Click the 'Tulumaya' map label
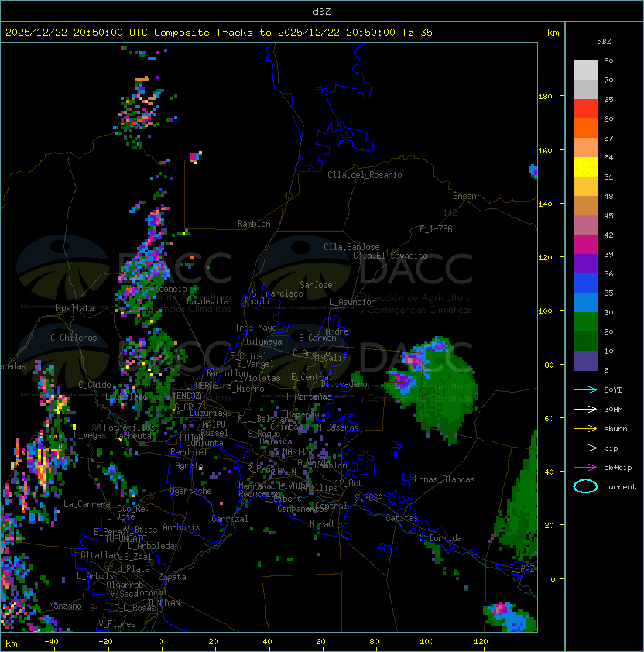The width and height of the screenshot is (644, 652). coord(264,341)
